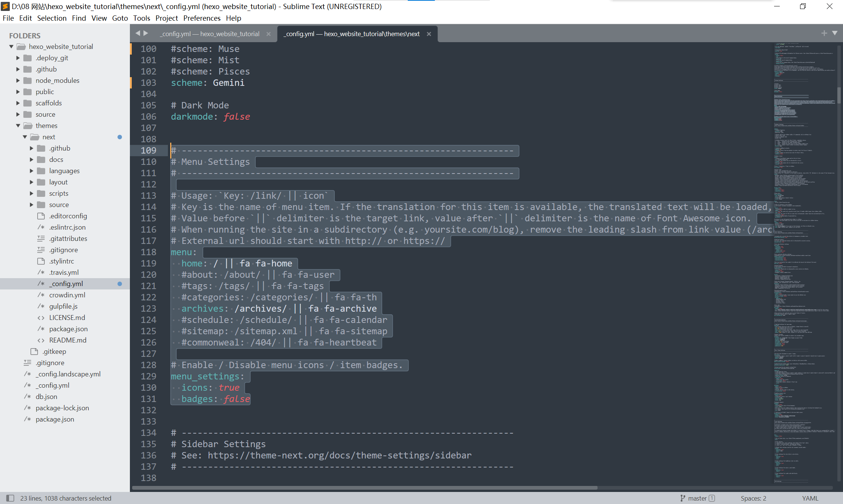Open README.md in the sidebar
This screenshot has width=843, height=504.
point(67,340)
